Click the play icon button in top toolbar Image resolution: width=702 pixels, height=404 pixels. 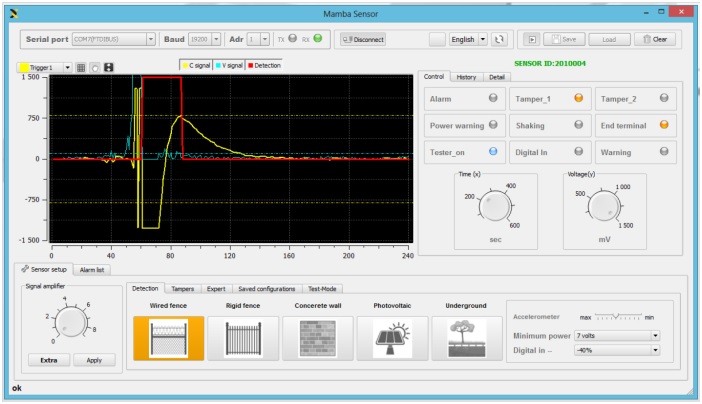[532, 39]
